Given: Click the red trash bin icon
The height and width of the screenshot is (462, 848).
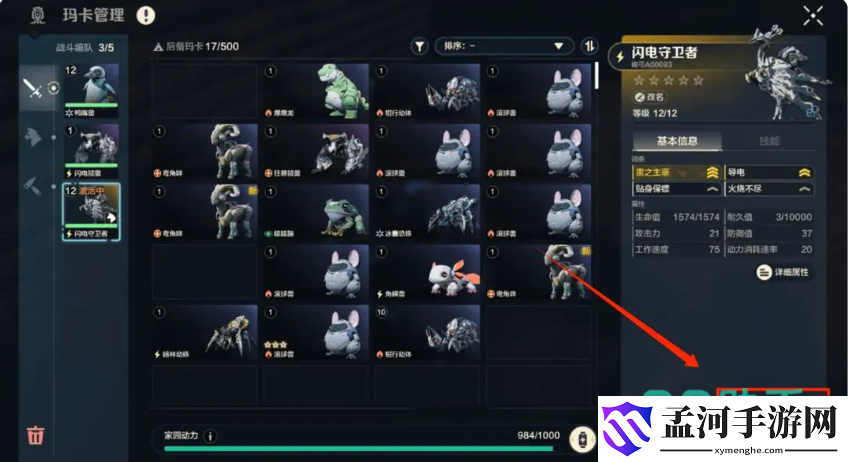Looking at the screenshot, I should [x=36, y=435].
